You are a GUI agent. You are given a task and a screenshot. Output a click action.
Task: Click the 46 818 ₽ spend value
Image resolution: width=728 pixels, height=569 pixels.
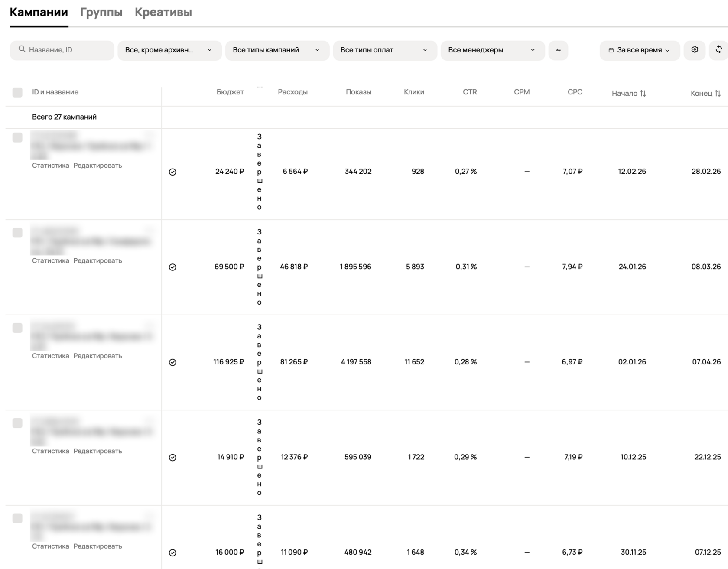coord(294,267)
